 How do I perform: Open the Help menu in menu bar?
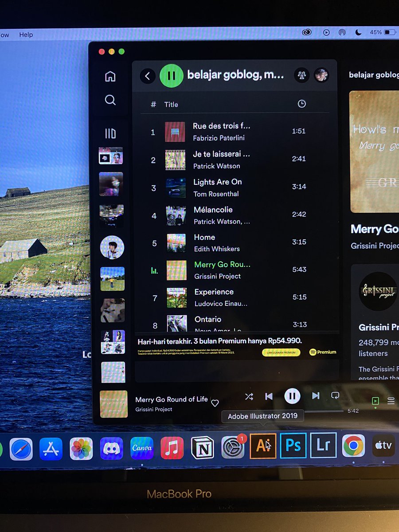pos(26,35)
